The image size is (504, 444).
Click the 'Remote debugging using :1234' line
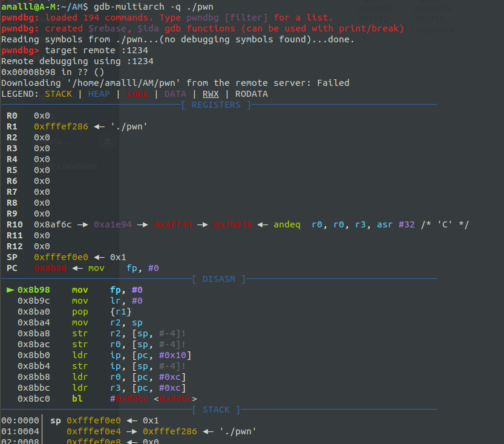[77, 61]
